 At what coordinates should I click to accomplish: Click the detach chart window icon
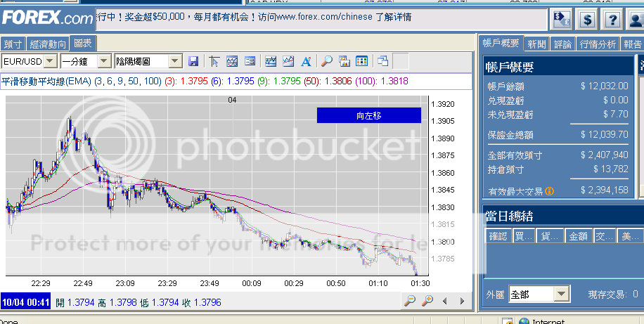coord(382,62)
